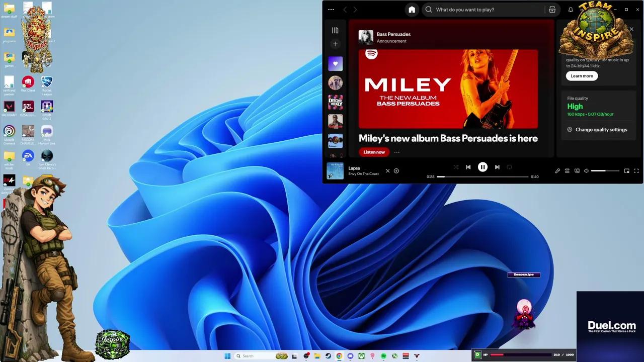Open the Spotify miniplayer
The image size is (644, 362).
pyautogui.click(x=627, y=171)
